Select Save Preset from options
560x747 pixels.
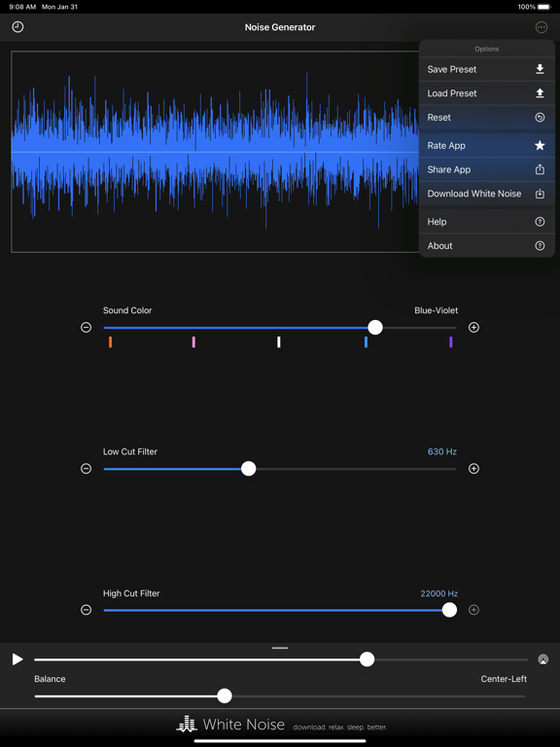(x=487, y=70)
